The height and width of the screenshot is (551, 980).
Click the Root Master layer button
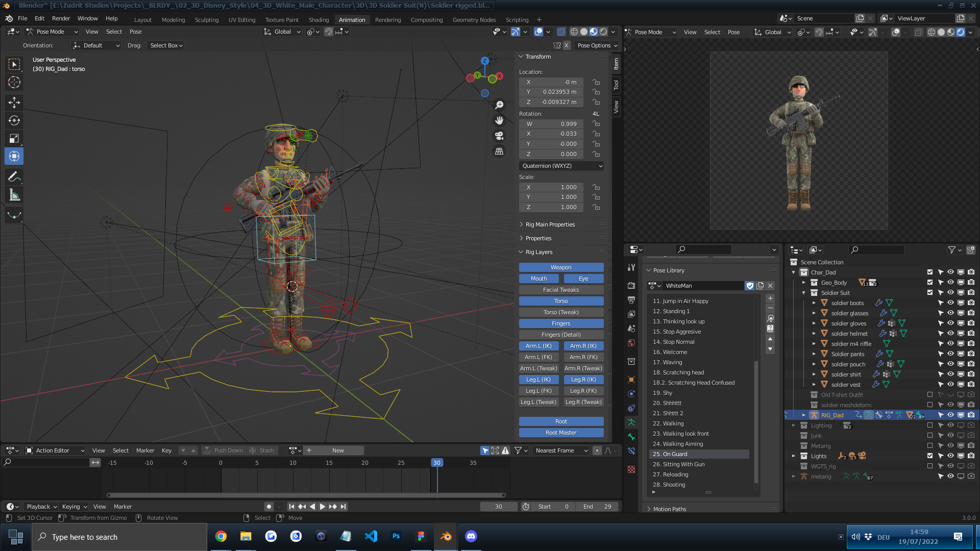[x=561, y=433]
